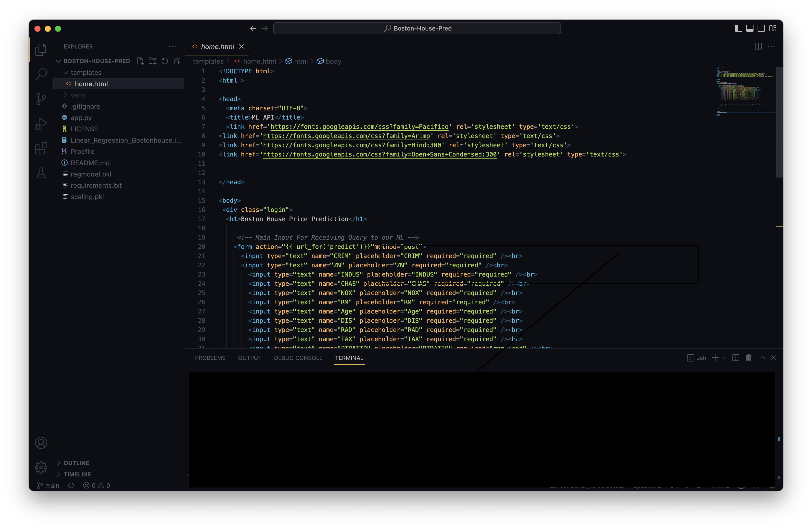Switch to the DEBUG CONSOLE tab
The width and height of the screenshot is (812, 529).
298,358
